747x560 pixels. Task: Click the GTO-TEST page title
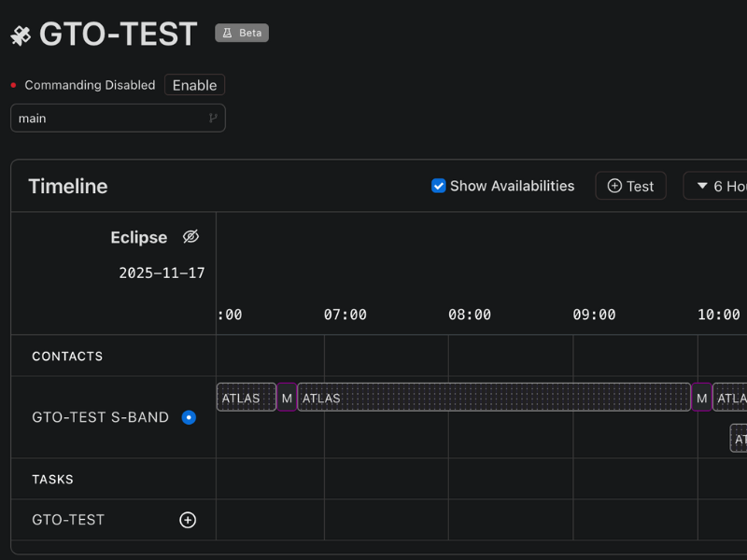click(119, 35)
